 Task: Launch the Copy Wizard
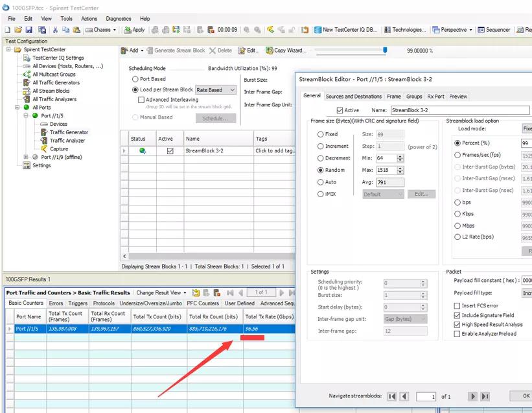(286, 51)
